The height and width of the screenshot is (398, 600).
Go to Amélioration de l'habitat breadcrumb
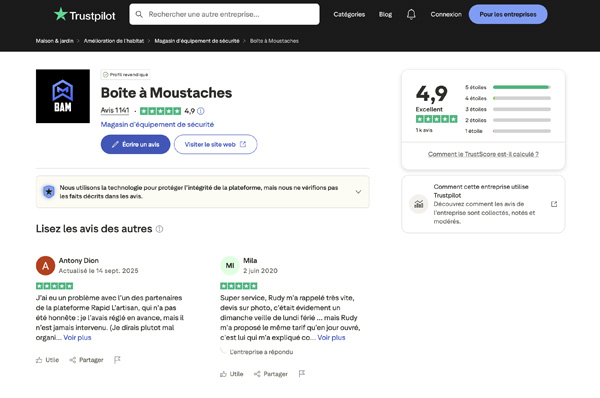[114, 41]
